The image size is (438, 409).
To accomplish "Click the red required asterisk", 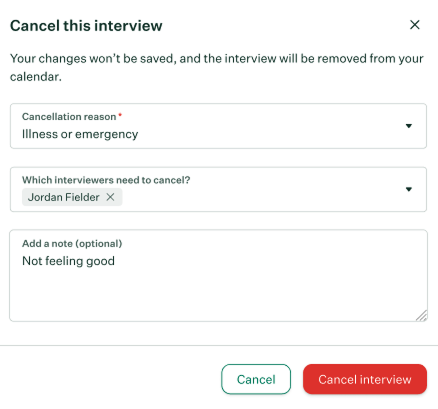I will coord(120,115).
